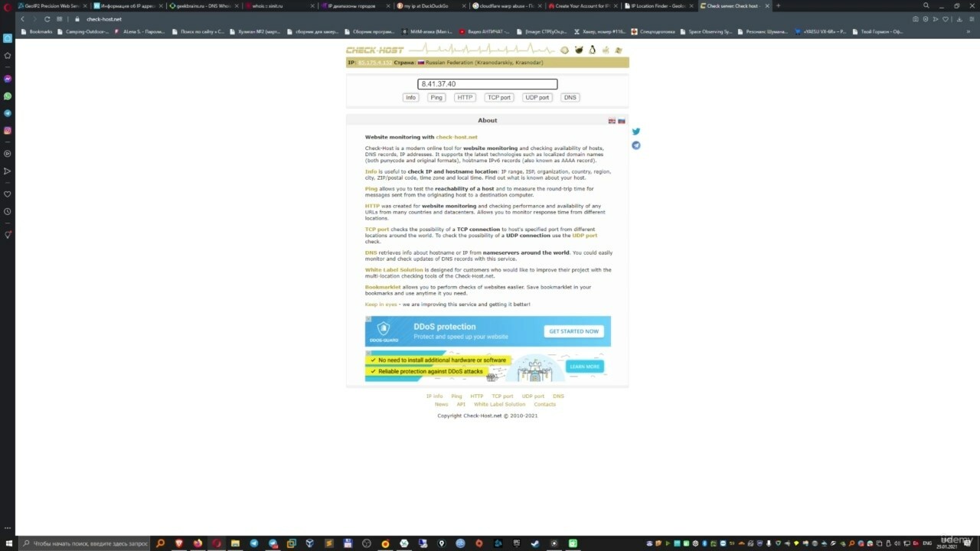Open the sidebar heart bookmarks icon

point(8,194)
